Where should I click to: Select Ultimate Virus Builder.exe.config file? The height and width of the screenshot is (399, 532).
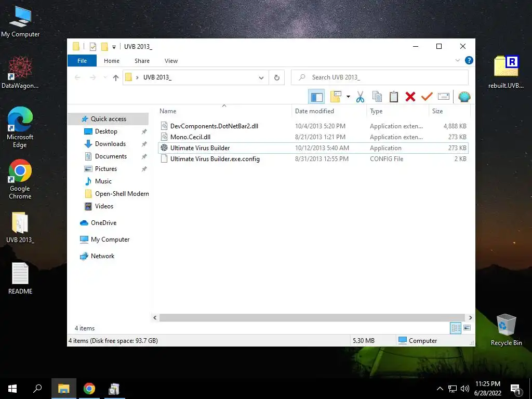[313, 159]
